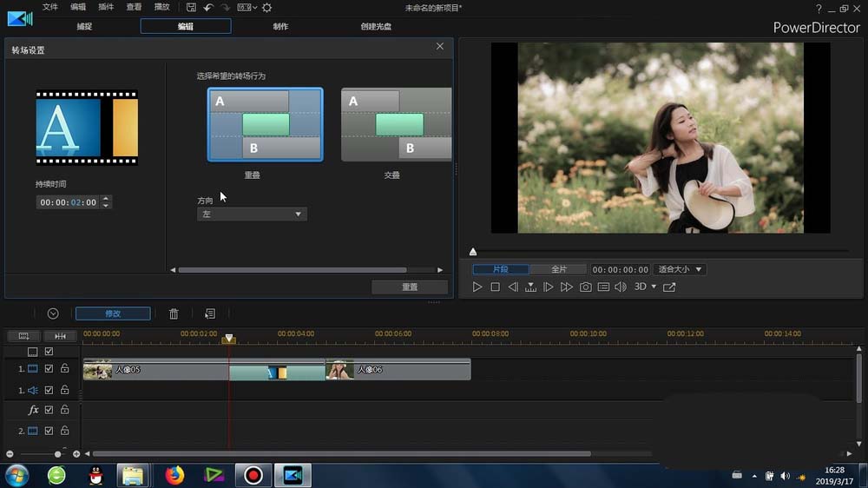Open the 播放 menu
Image resolution: width=868 pixels, height=488 pixels.
point(161,7)
